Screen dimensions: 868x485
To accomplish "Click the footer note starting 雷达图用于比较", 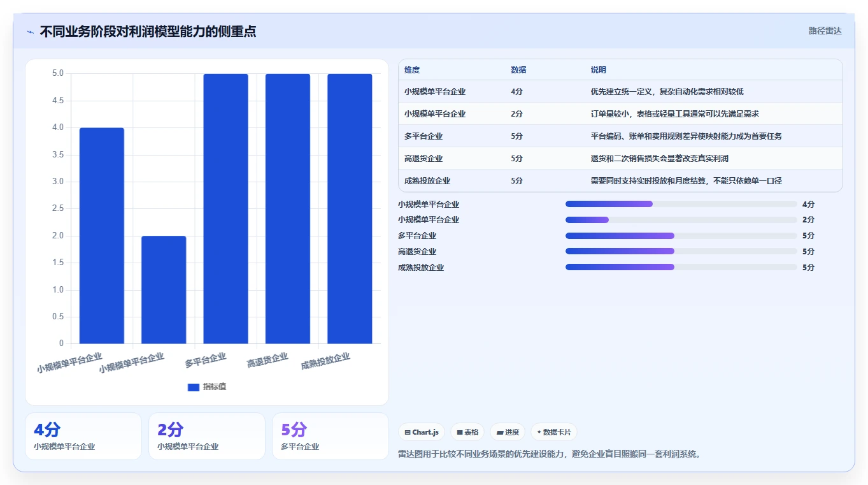I will (x=550, y=454).
